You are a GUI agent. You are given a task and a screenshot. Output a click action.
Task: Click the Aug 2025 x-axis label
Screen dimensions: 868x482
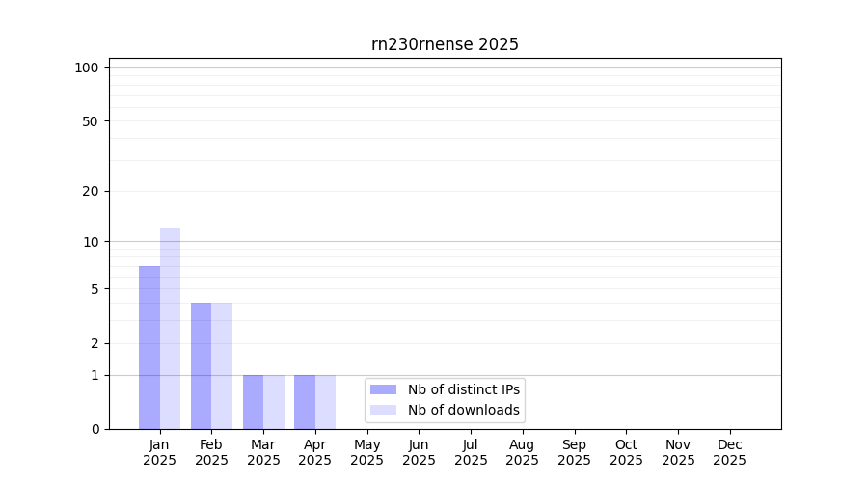coord(522,452)
